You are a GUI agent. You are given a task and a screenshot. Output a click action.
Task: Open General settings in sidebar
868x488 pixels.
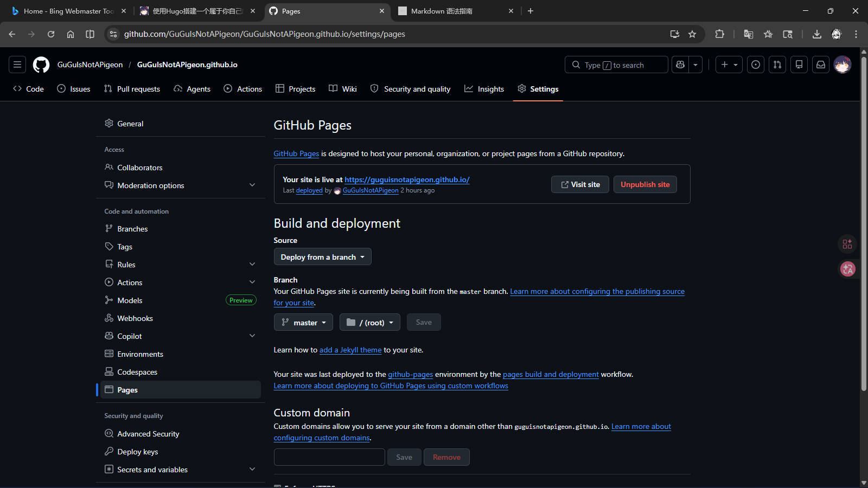click(x=181, y=124)
